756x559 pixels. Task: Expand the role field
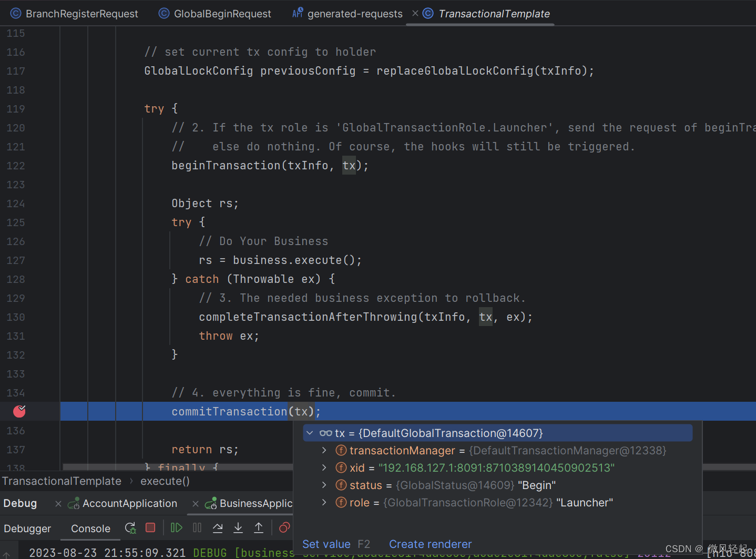point(324,502)
